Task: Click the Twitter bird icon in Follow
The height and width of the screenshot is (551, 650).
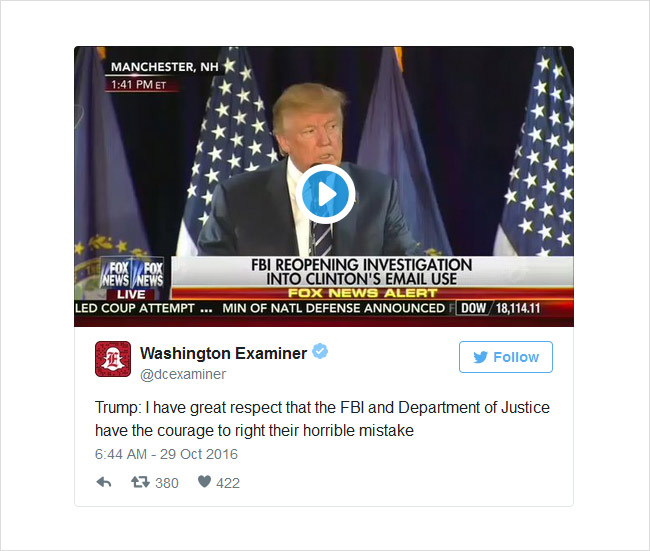Action: pos(480,357)
